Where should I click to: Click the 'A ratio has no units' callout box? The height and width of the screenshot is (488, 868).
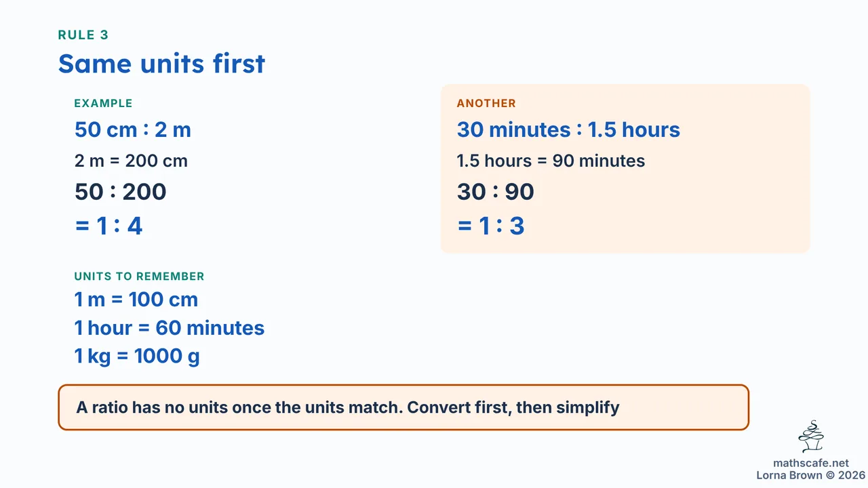[403, 407]
